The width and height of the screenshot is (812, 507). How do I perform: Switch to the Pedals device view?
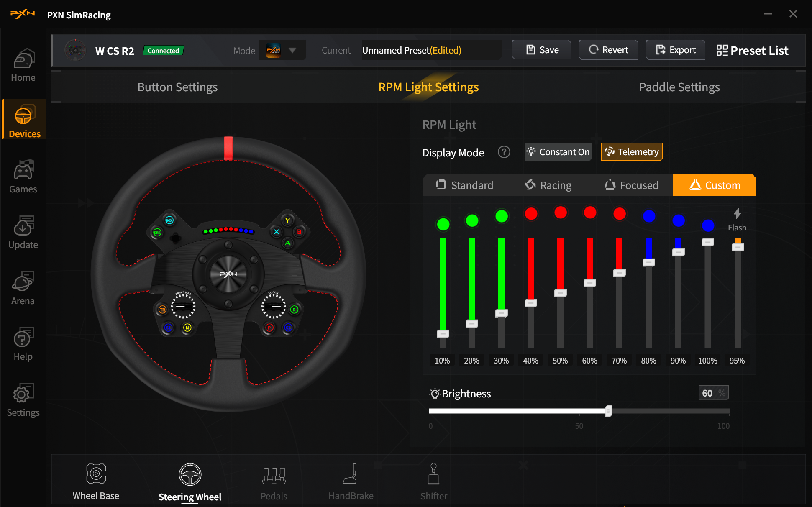[274, 481]
